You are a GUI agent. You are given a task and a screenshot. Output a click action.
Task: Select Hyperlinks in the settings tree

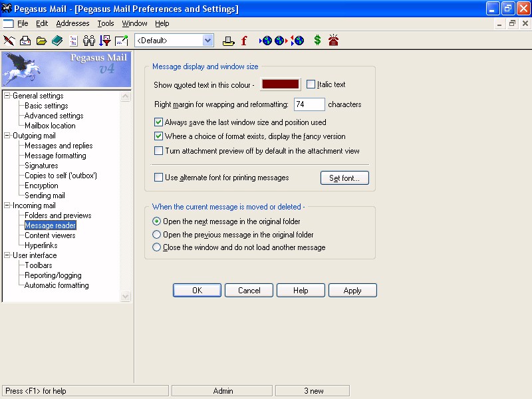41,245
